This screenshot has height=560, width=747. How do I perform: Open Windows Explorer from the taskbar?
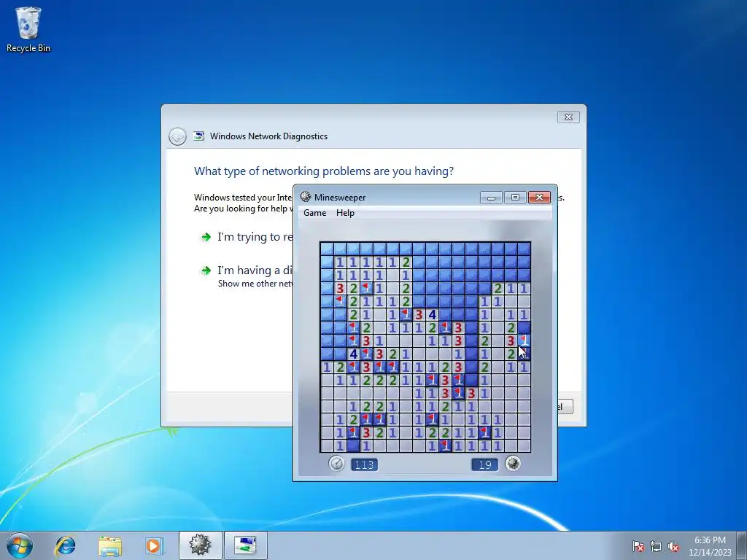(x=110, y=545)
